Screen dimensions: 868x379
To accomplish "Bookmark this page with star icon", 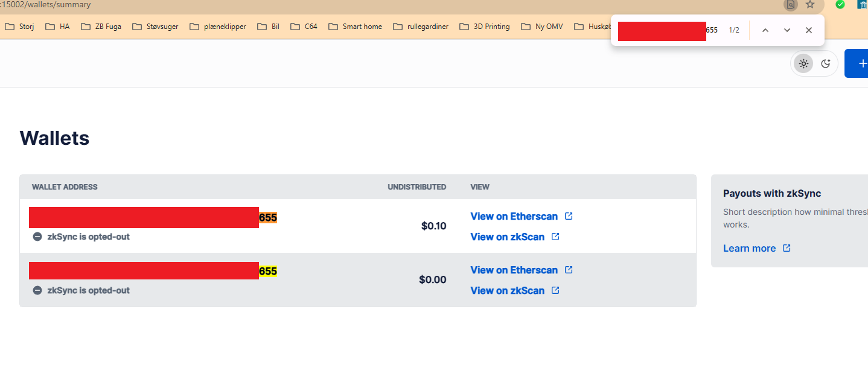I will pyautogui.click(x=810, y=5).
